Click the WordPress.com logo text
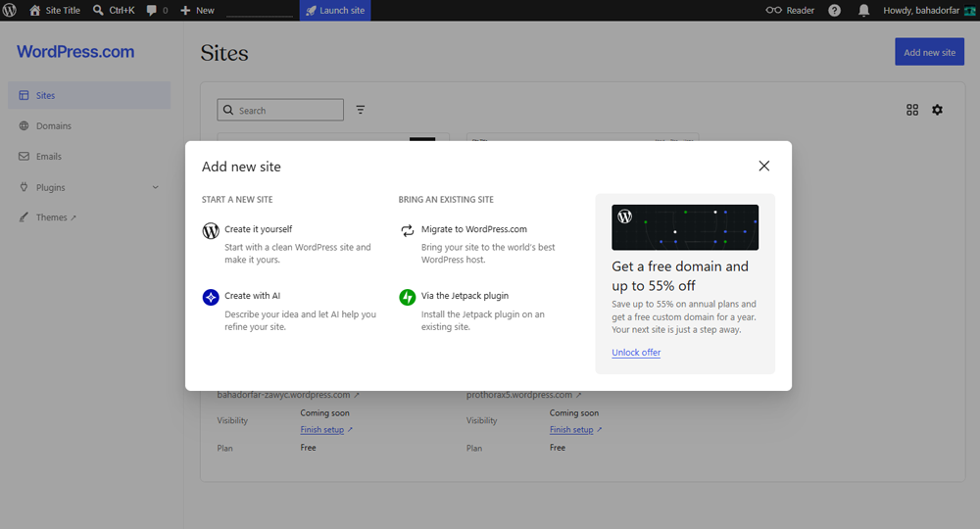Viewport: 980px width, 529px height. (x=75, y=51)
